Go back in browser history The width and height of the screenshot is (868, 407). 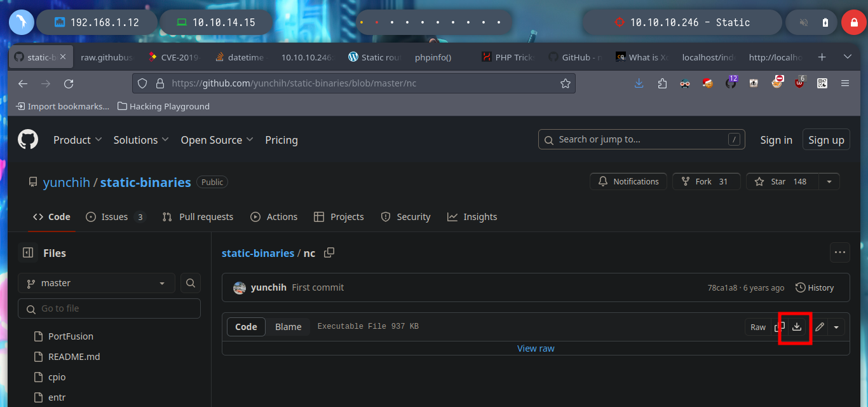click(23, 83)
